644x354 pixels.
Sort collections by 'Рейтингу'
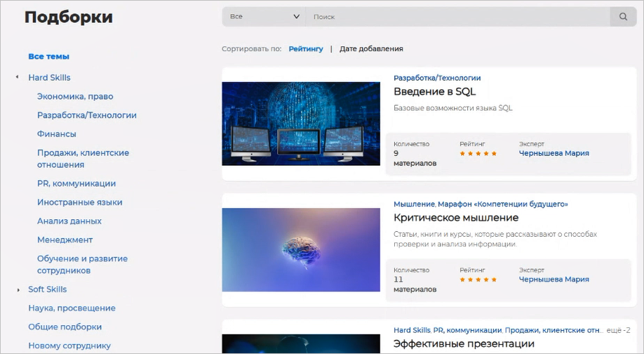pyautogui.click(x=306, y=49)
